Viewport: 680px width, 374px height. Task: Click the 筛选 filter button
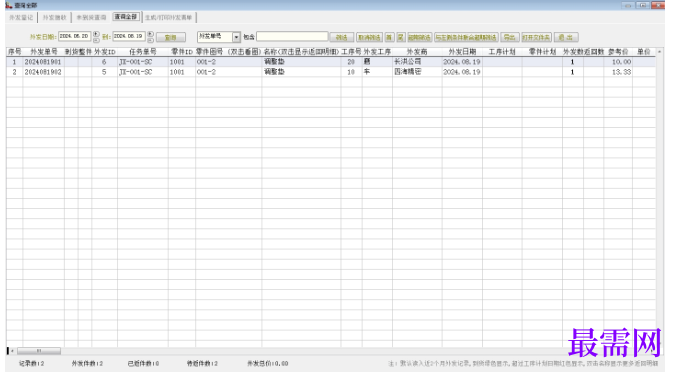[342, 37]
